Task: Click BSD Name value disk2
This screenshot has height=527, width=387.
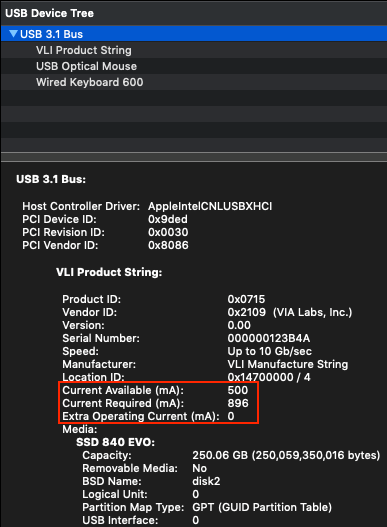Action: coord(206,481)
